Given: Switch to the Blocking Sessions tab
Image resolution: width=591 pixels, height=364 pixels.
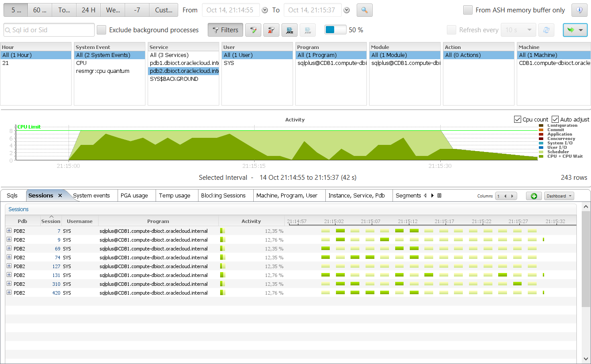Looking at the screenshot, I should click(223, 196).
